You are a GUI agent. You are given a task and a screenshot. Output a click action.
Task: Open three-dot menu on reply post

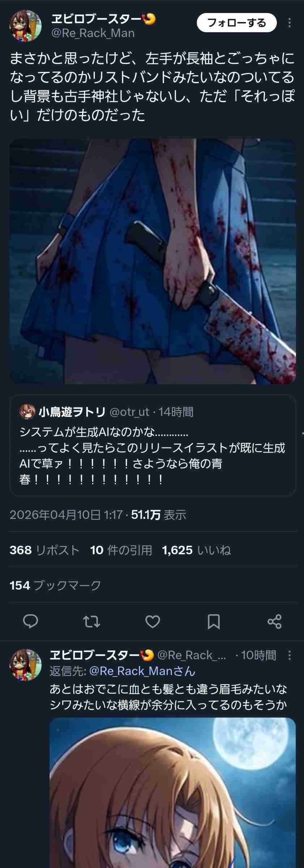click(290, 655)
